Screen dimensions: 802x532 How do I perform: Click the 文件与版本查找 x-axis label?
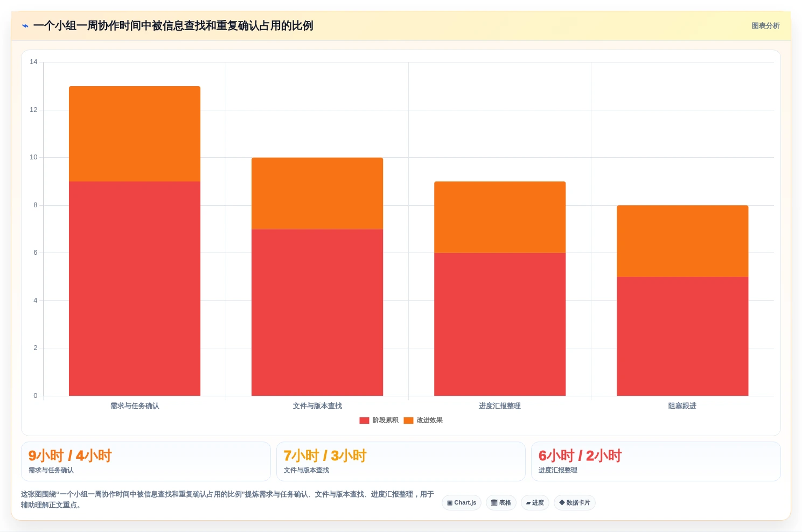pos(317,406)
